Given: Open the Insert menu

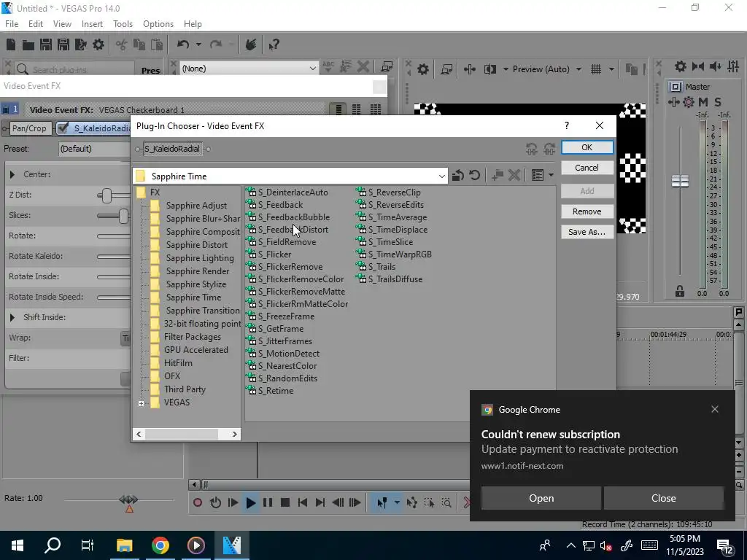Looking at the screenshot, I should (92, 24).
